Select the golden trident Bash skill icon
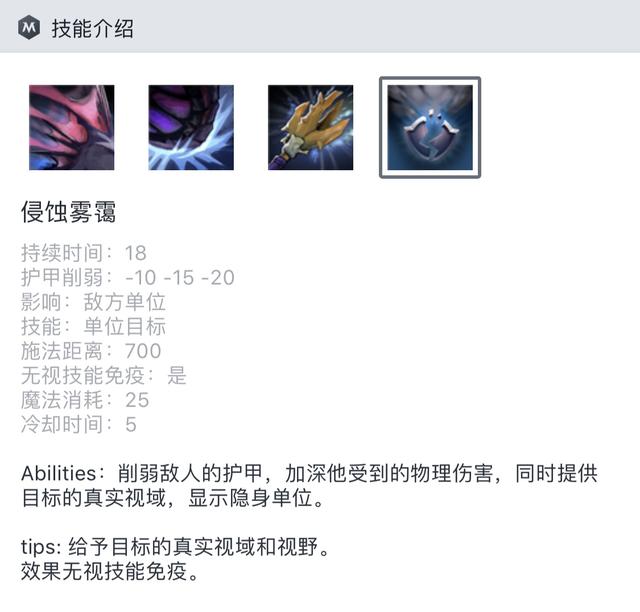640x612 pixels. click(x=311, y=127)
